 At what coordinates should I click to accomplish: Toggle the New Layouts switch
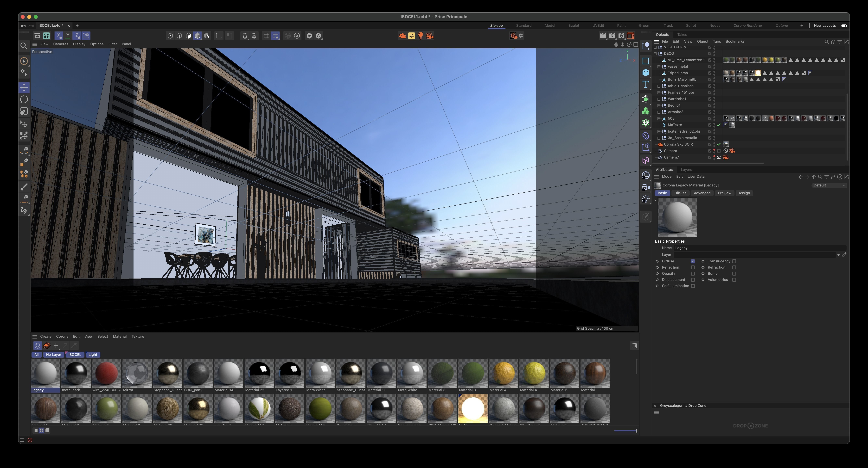pyautogui.click(x=844, y=26)
